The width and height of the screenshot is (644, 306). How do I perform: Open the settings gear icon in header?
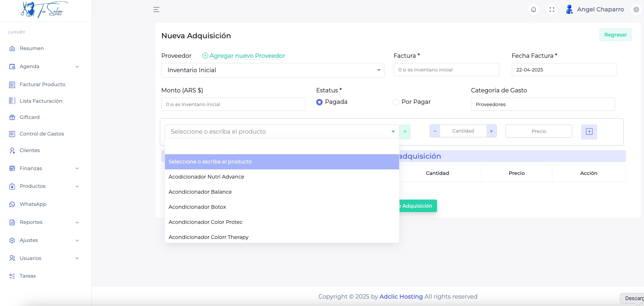(x=636, y=10)
